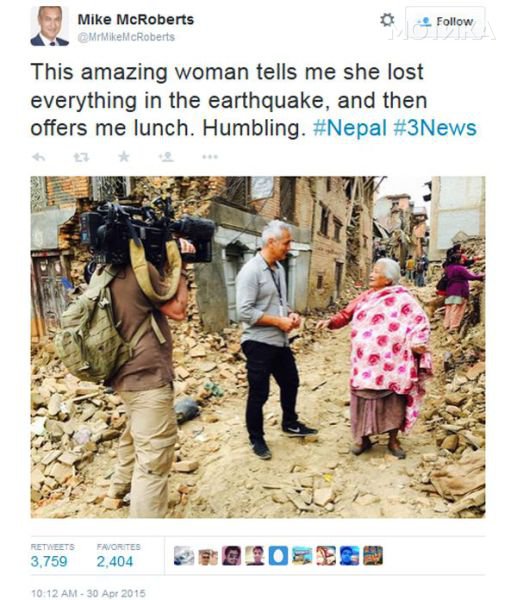
Task: Open the #Nepal hashtag
Action: [350, 128]
